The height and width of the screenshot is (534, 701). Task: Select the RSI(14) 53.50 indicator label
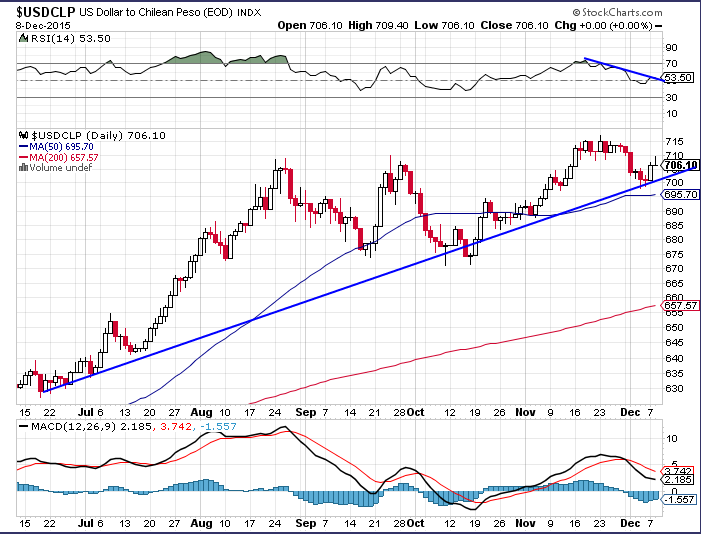71,39
